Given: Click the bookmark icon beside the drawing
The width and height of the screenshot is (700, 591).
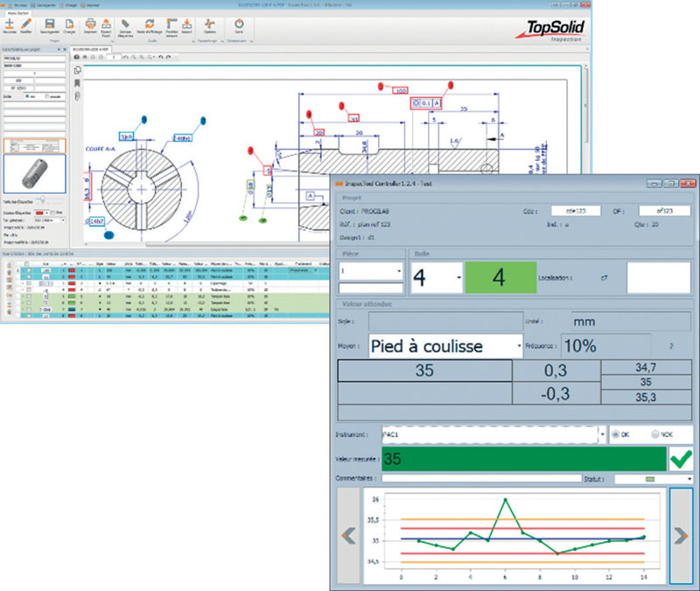Looking at the screenshot, I should click(77, 83).
